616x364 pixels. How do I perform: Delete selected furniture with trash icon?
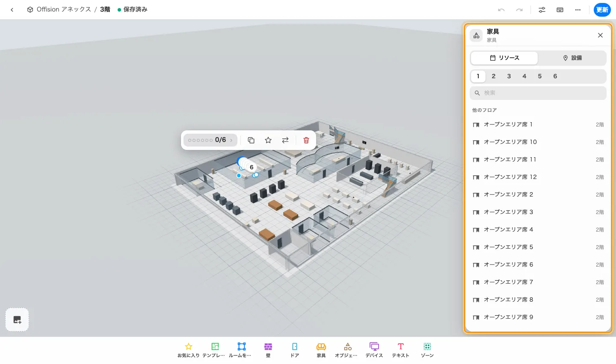306,140
